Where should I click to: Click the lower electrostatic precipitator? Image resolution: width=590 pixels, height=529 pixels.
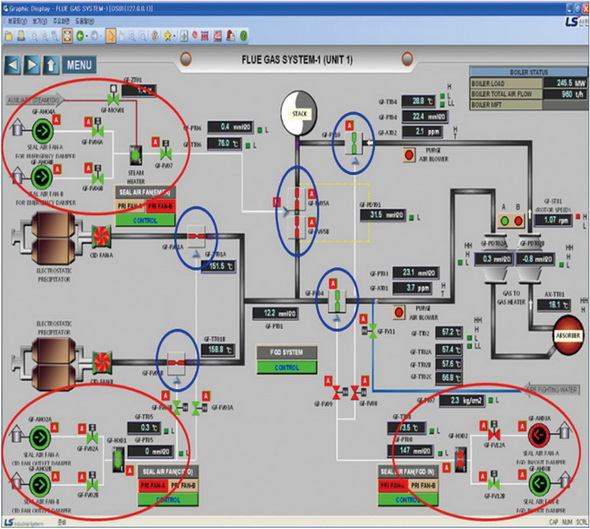click(x=53, y=363)
